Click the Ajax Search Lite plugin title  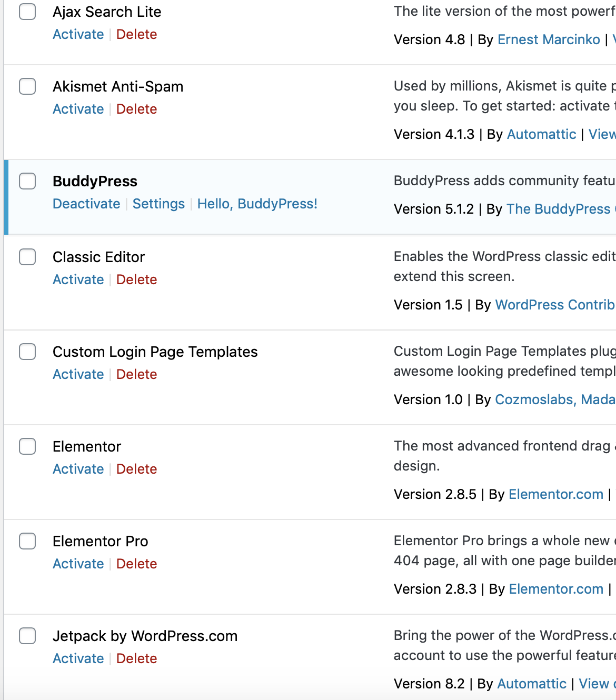pos(107,12)
